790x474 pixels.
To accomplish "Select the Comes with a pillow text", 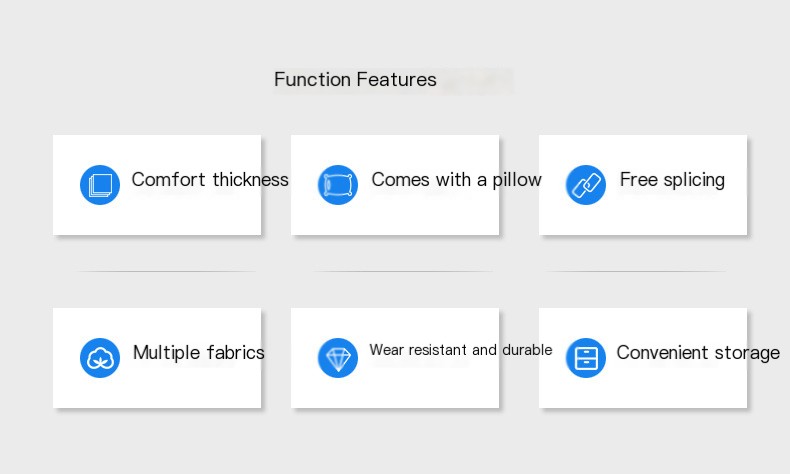I will pos(456,180).
